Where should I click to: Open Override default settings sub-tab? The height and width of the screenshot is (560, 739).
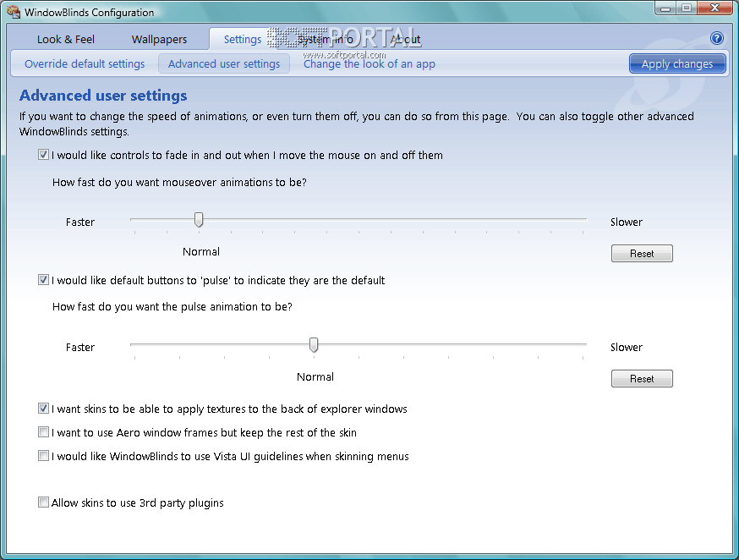pos(85,63)
